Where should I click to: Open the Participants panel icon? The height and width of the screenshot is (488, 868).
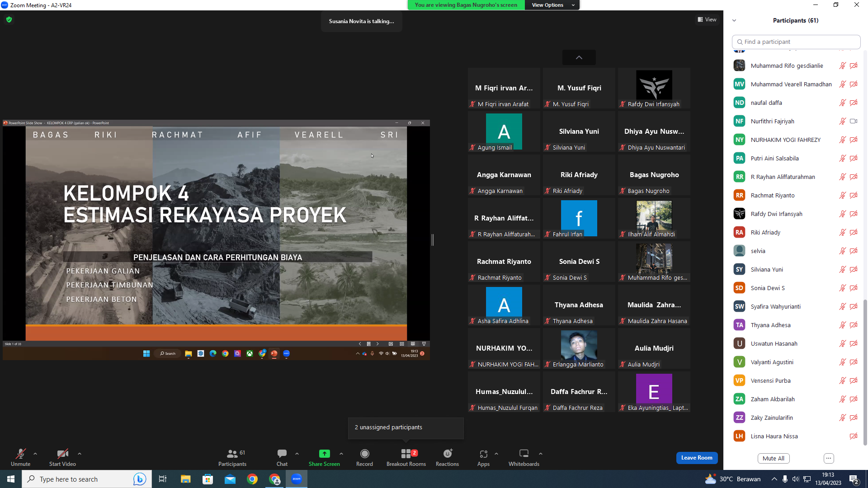[232, 454]
